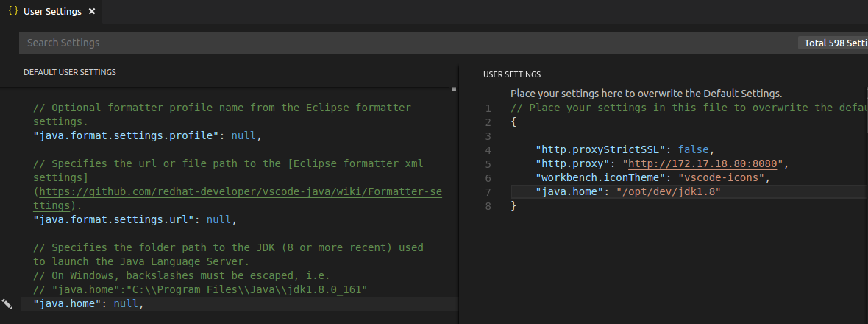Click line number 3 in the gutter
The height and width of the screenshot is (324, 868).
(x=488, y=136)
